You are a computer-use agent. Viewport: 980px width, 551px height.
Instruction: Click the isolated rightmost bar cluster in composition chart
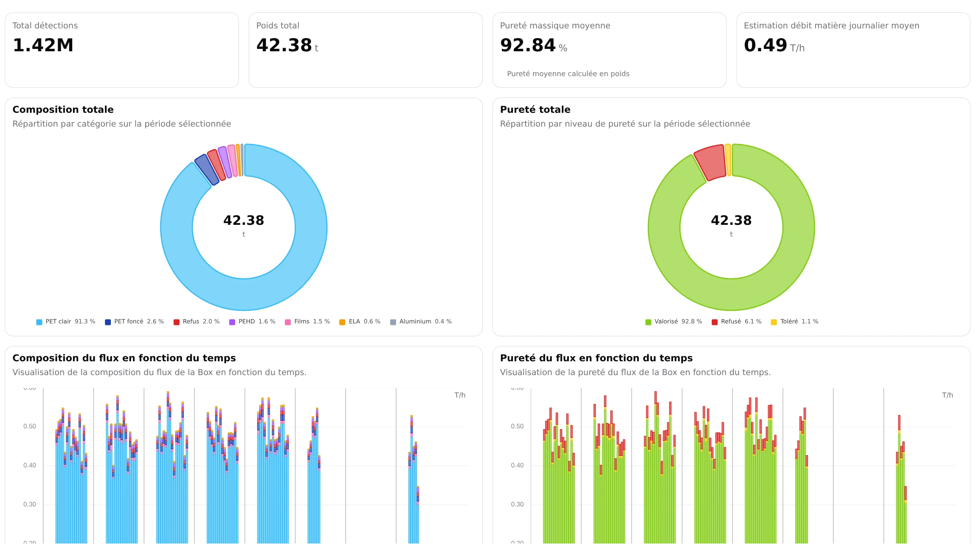pos(413,479)
